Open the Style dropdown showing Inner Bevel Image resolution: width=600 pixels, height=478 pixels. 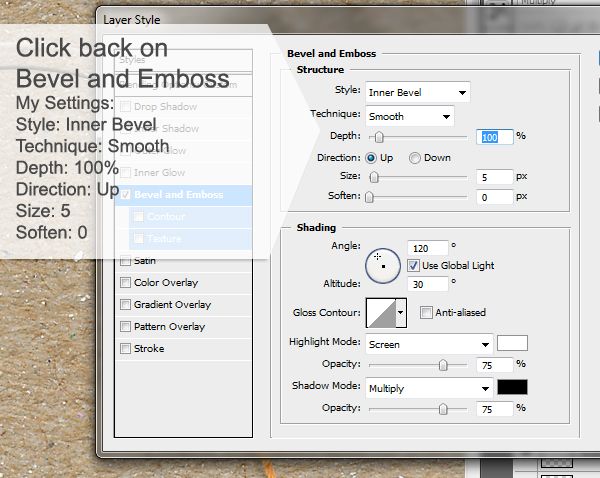coord(417,92)
